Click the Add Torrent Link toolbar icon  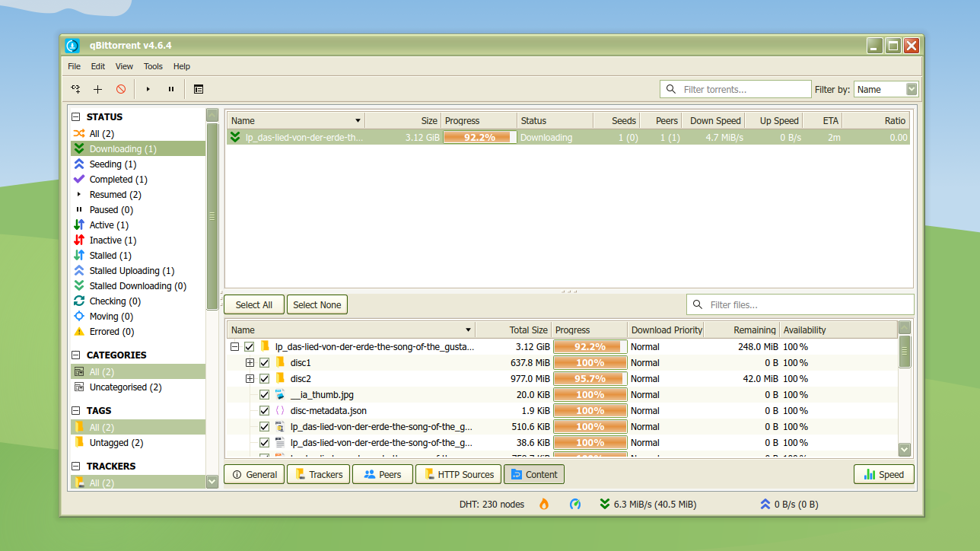point(75,89)
